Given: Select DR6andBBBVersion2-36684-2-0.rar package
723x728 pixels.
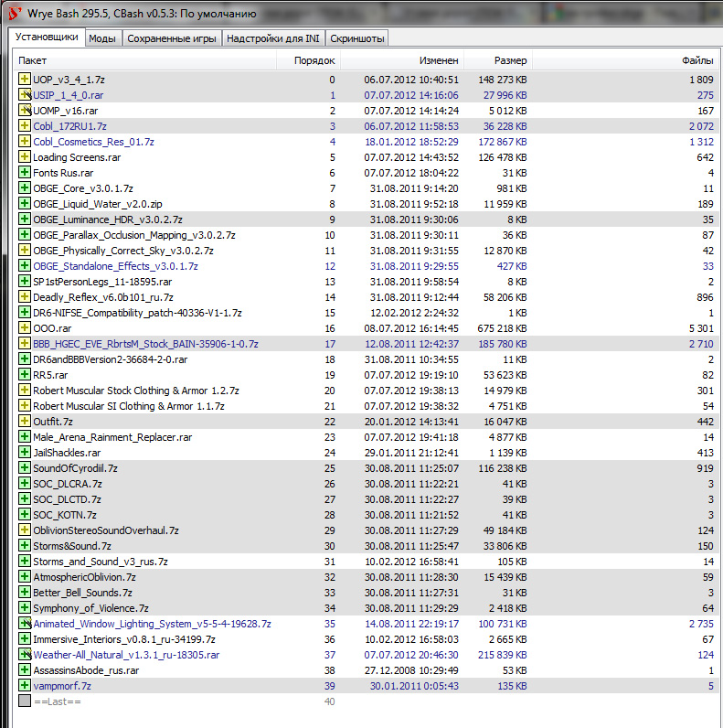Looking at the screenshot, I should tap(367, 359).
